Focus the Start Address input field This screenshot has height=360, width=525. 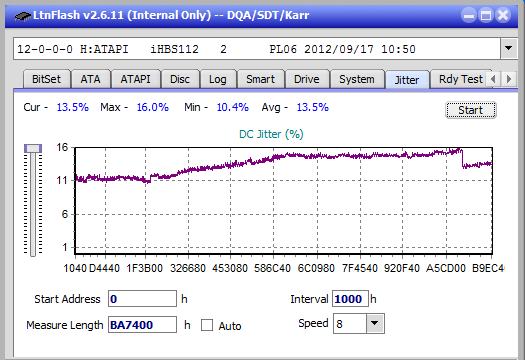tap(142, 299)
